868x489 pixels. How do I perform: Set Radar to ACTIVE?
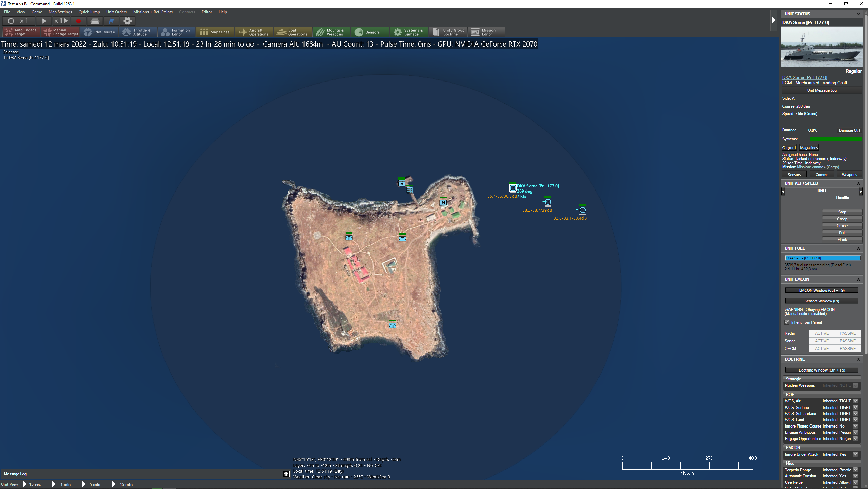coord(821,333)
